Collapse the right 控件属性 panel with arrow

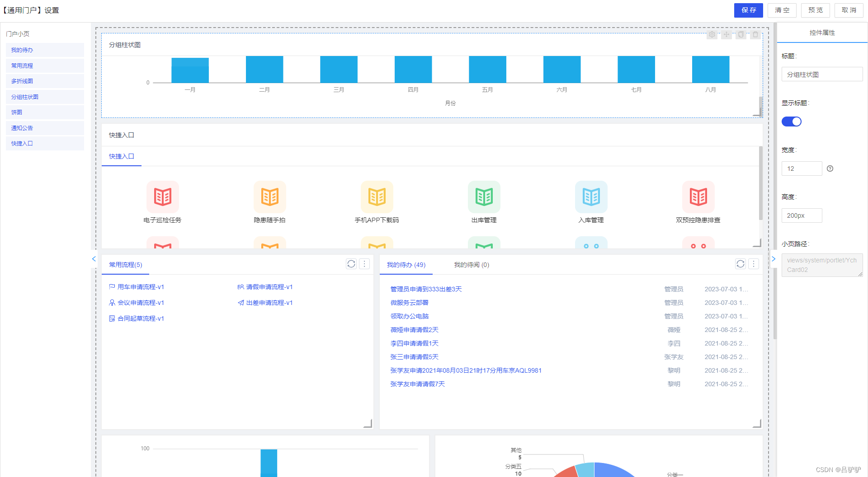pyautogui.click(x=774, y=259)
